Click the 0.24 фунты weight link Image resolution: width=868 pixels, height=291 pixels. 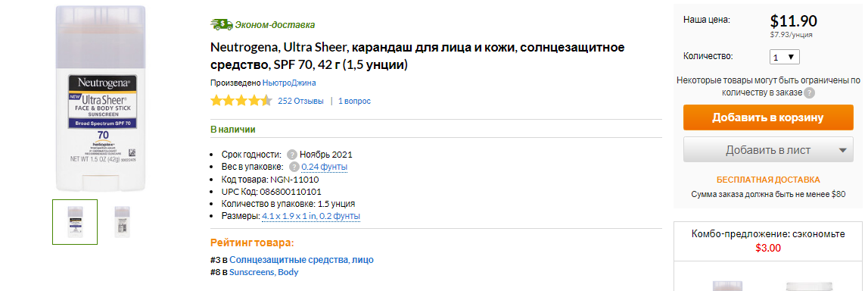click(x=325, y=167)
